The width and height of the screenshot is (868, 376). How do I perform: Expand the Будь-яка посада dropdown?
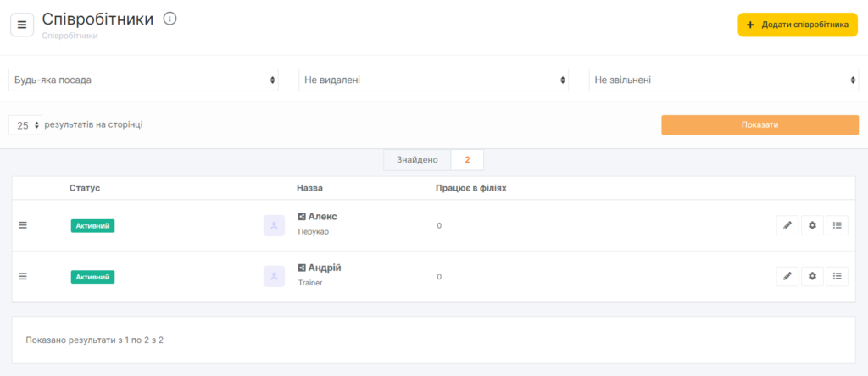click(x=145, y=80)
